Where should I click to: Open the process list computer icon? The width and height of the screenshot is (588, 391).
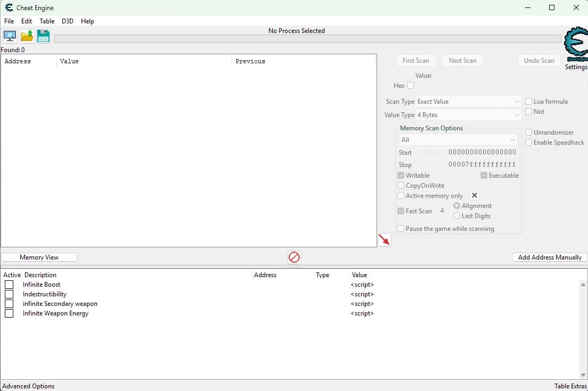[x=10, y=36]
